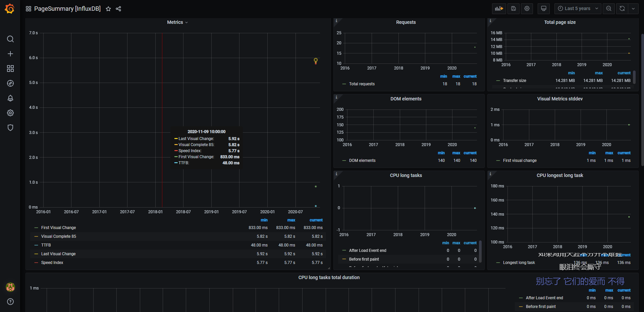
Task: Toggle TTFB series visibility in legend
Action: pyautogui.click(x=46, y=245)
